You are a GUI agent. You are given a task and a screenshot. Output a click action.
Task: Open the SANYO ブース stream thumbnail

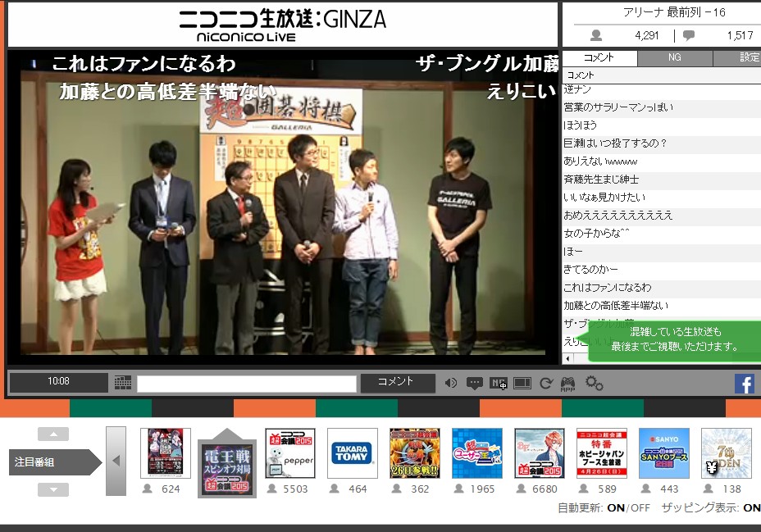pyautogui.click(x=664, y=453)
